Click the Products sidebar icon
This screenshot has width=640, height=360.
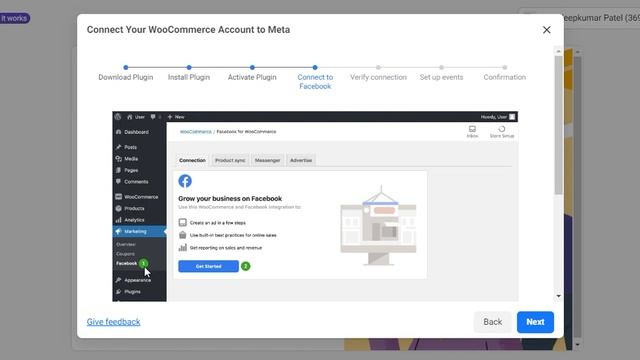118,208
